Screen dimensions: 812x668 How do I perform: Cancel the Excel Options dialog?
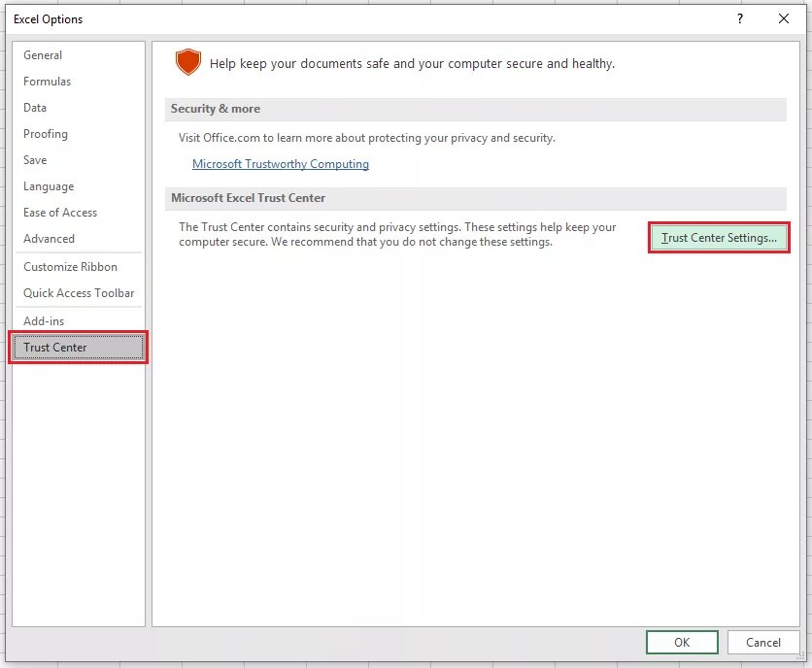(x=763, y=642)
